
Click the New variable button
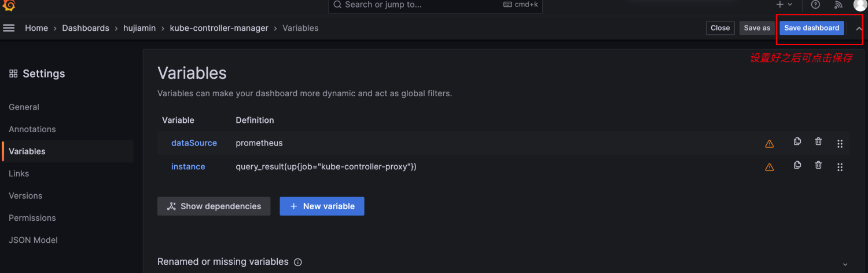(322, 206)
